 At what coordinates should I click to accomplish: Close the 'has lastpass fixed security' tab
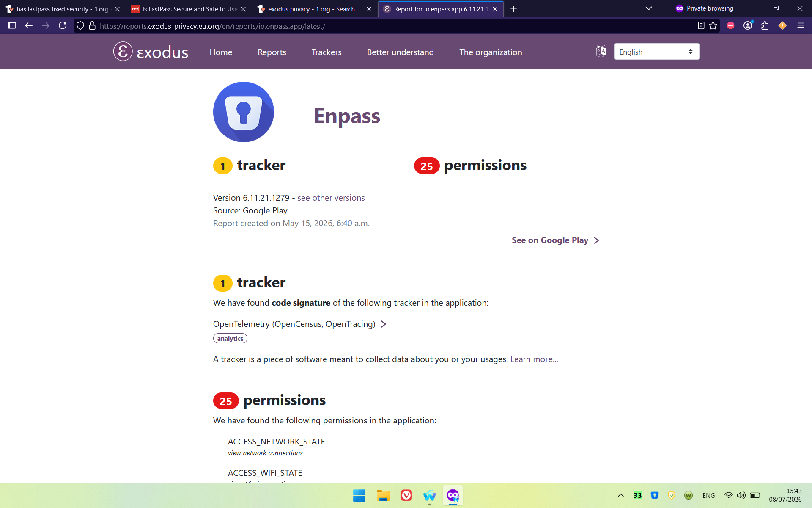click(x=117, y=9)
